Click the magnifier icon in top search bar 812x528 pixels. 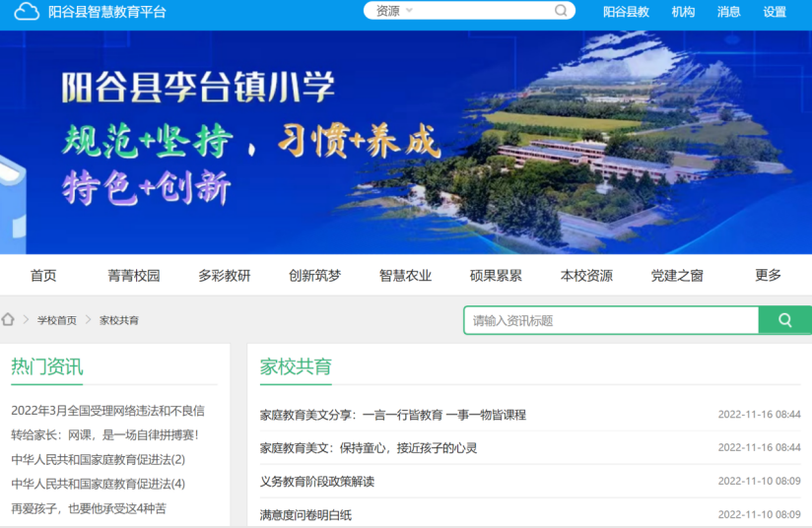point(561,11)
